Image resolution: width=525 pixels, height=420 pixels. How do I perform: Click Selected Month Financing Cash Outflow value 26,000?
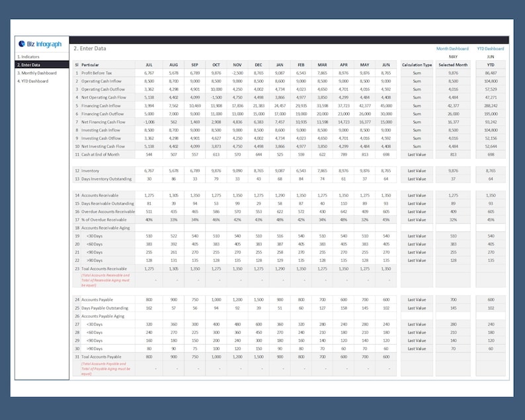point(453,114)
